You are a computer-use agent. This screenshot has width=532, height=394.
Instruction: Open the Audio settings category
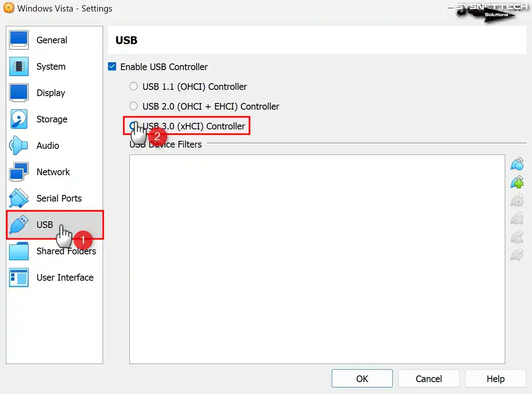click(54, 145)
